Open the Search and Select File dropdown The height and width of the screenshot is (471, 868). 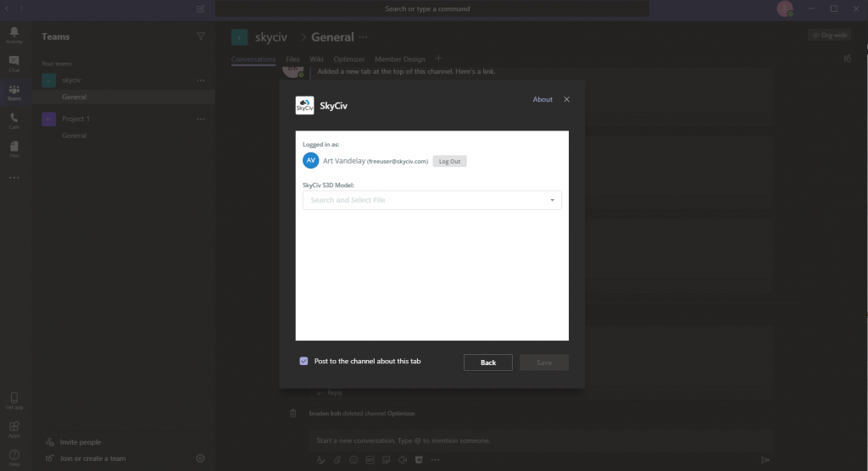[431, 200]
